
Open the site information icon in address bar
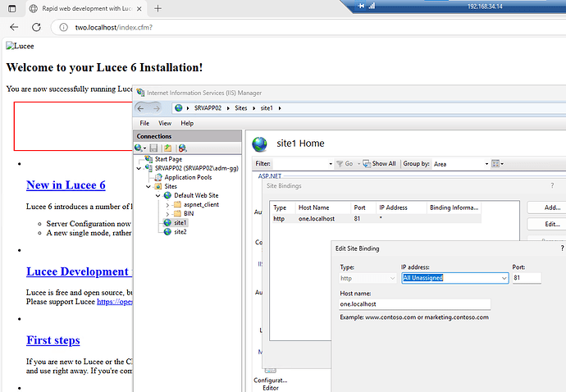[x=63, y=27]
